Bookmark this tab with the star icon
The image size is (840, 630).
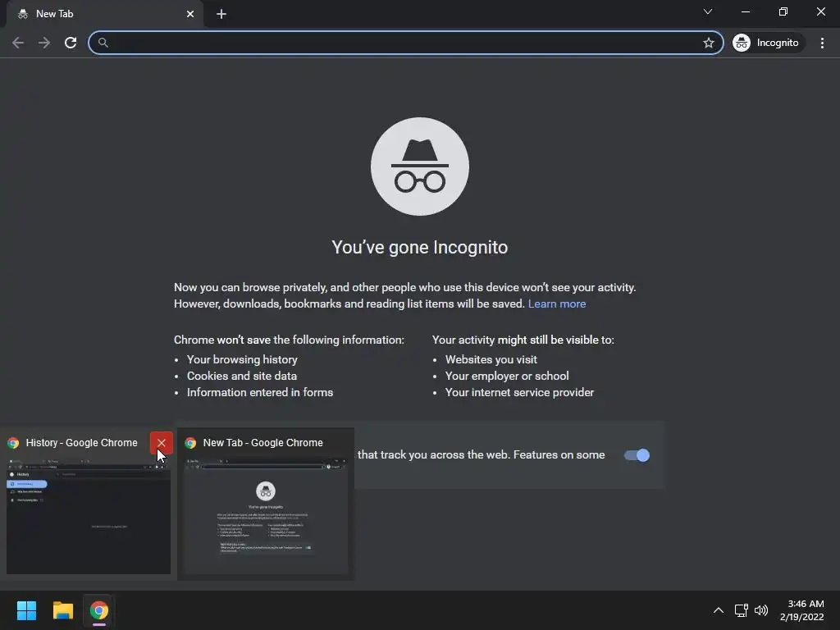(x=708, y=43)
